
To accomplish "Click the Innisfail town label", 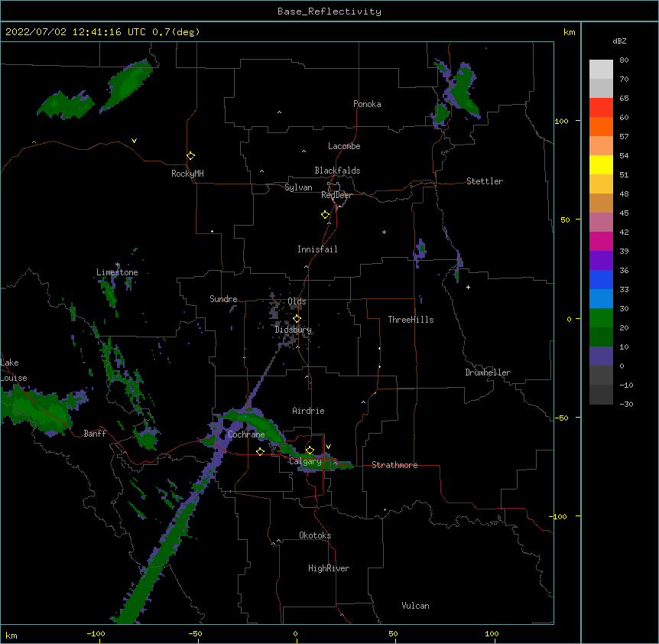I will pyautogui.click(x=317, y=249).
